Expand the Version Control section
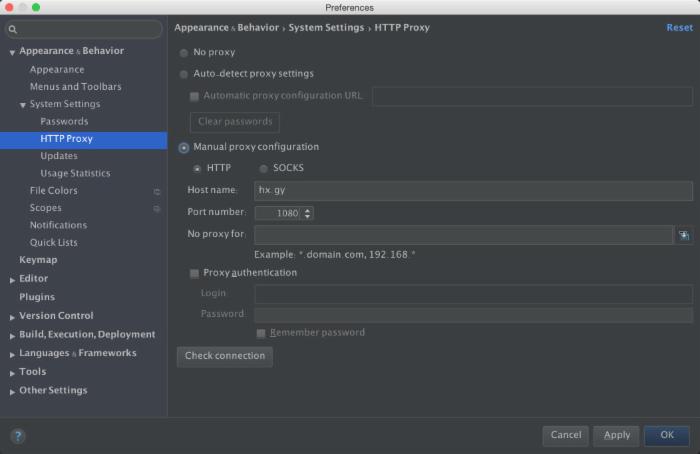The height and width of the screenshot is (454, 700). pos(12,316)
